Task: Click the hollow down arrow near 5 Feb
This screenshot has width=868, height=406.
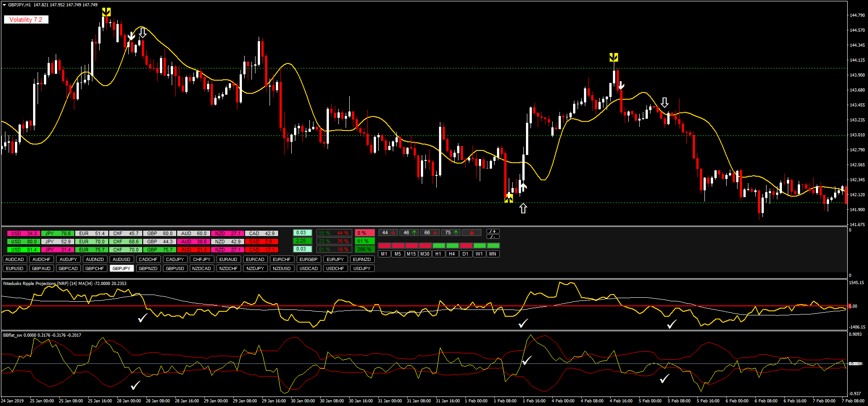Action: (664, 102)
